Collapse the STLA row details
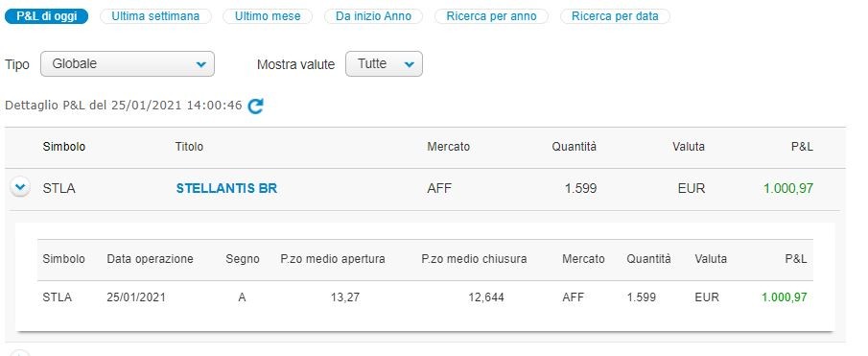The image size is (868, 356). click(20, 188)
